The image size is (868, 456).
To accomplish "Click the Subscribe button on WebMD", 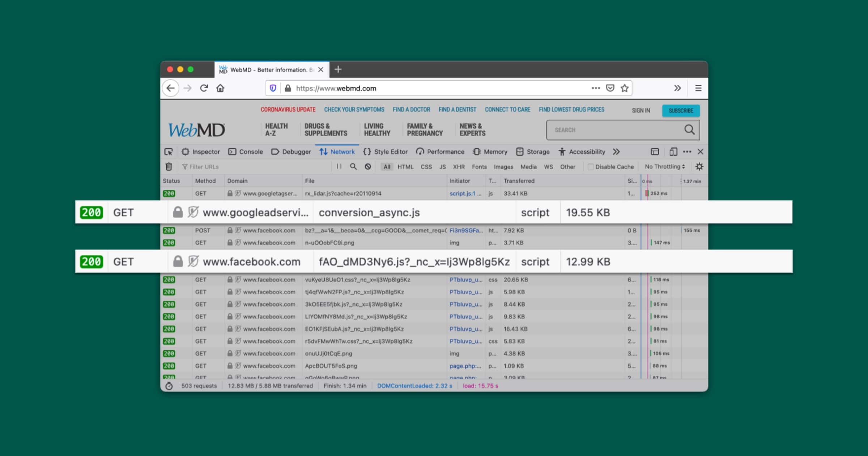I will pyautogui.click(x=681, y=111).
